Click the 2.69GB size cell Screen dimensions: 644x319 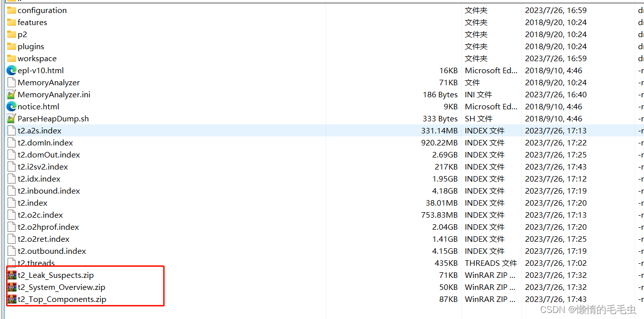(x=445, y=154)
